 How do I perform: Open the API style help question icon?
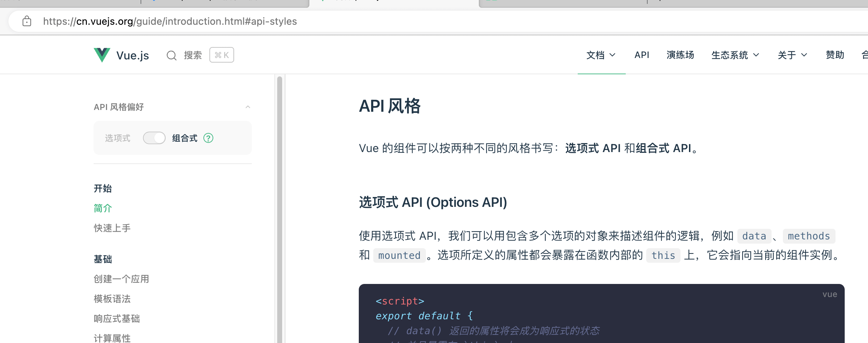click(x=208, y=138)
